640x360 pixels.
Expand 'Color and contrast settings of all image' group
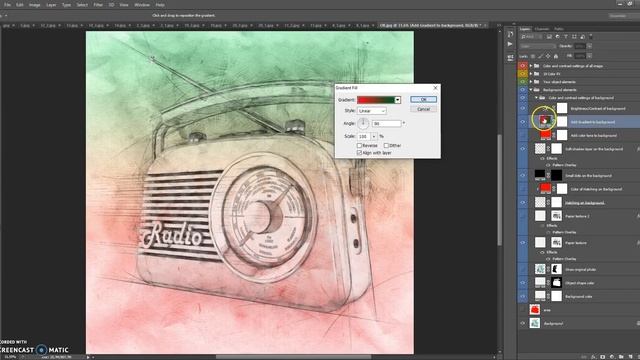click(531, 66)
